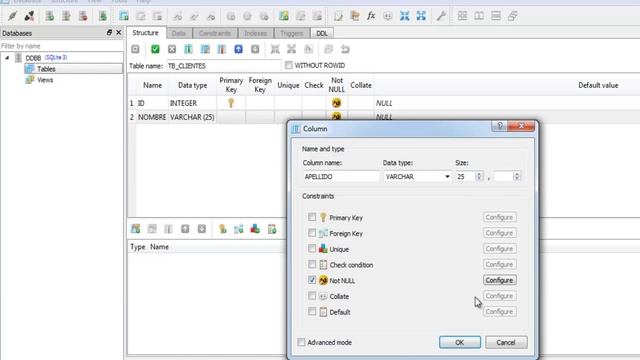The width and height of the screenshot is (640, 360).
Task: Switch to the Structure tab
Action: pyautogui.click(x=145, y=33)
